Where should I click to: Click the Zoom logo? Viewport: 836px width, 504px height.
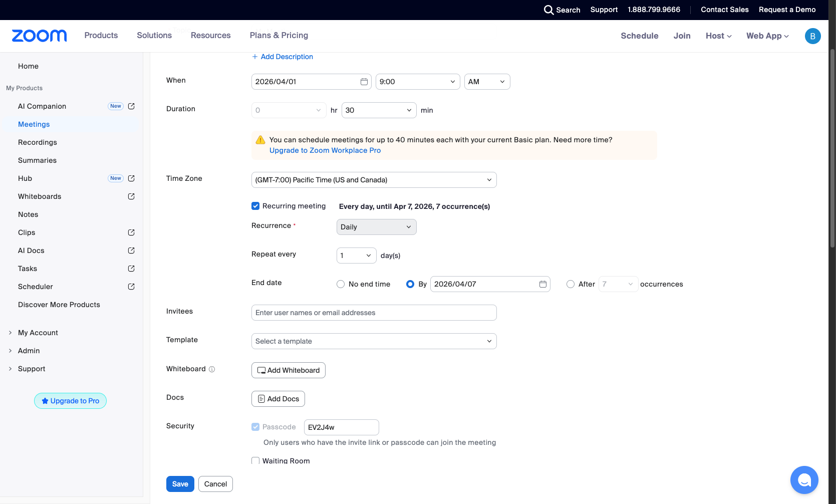tap(39, 36)
